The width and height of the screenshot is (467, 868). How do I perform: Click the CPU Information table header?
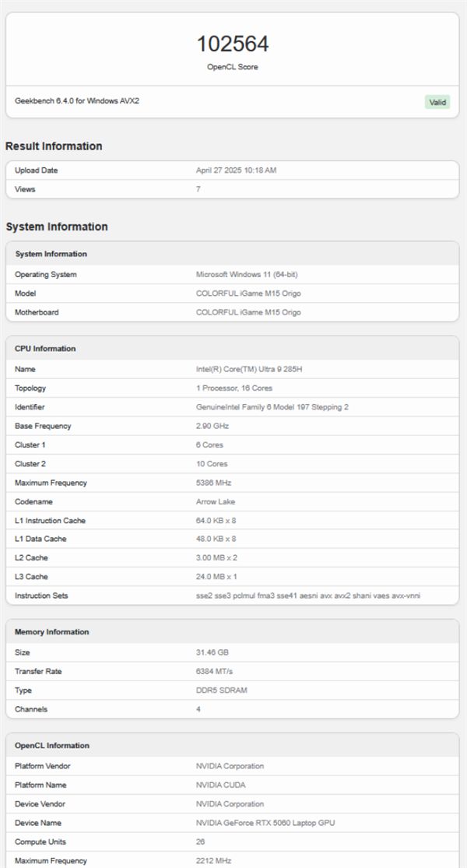233,348
